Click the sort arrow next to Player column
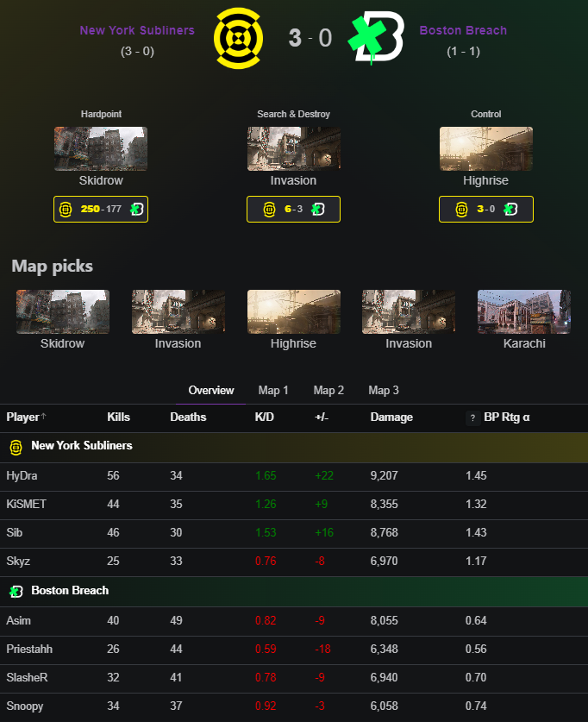Image resolution: width=588 pixels, height=722 pixels. pos(44,417)
